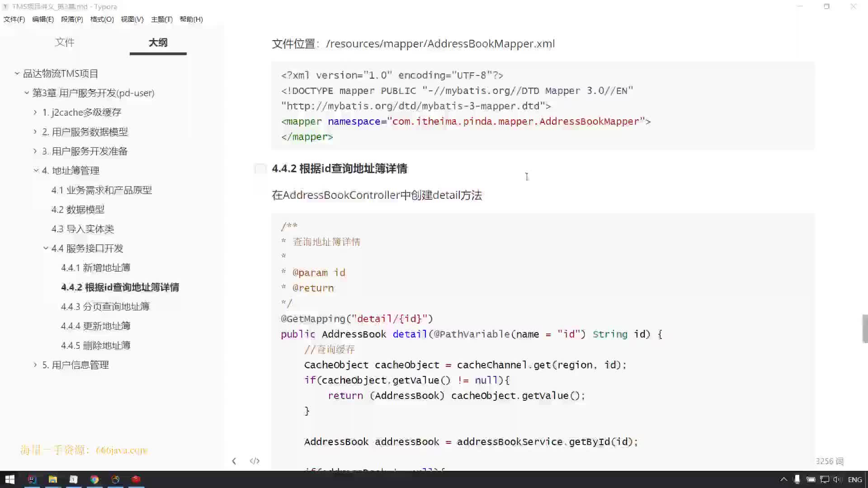
Task: Open File Explorer from the taskbar
Action: click(x=53, y=479)
